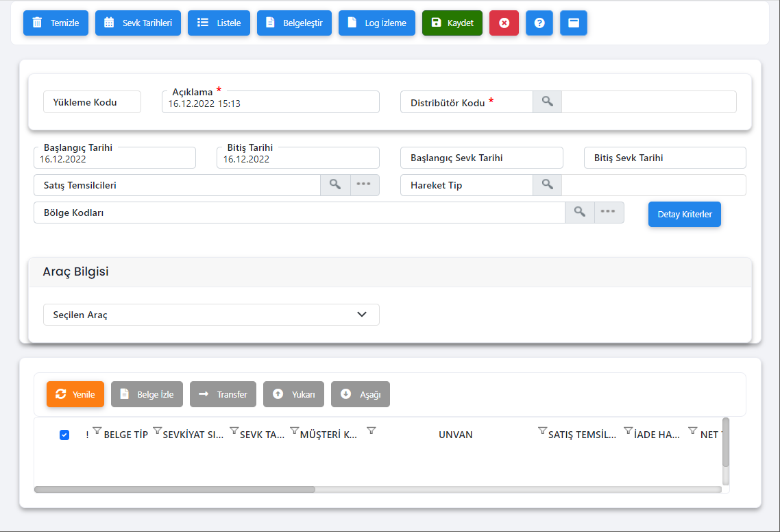Click the window panel icon in top toolbar
Viewport: 780px width, 532px height.
click(x=574, y=23)
